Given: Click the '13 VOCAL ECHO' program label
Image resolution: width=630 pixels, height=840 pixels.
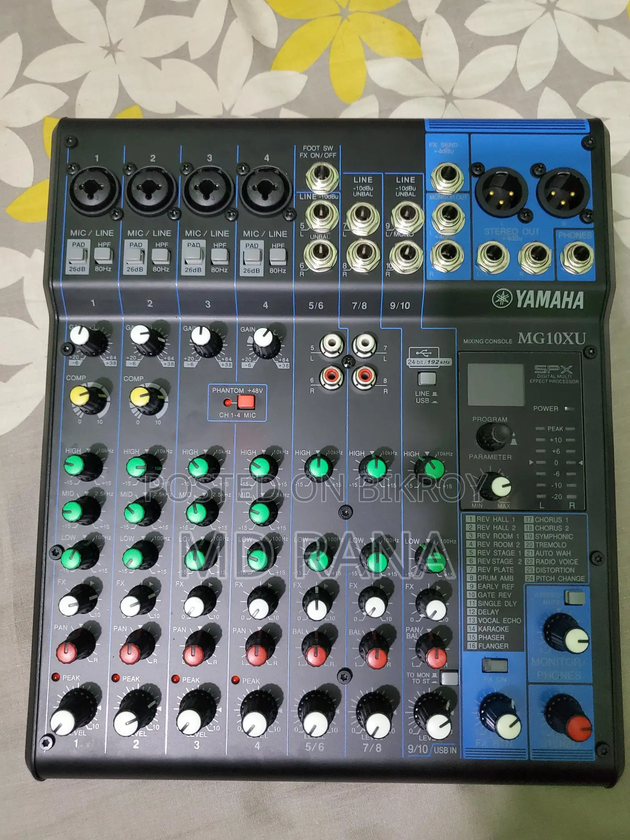Looking at the screenshot, I should (x=494, y=620).
